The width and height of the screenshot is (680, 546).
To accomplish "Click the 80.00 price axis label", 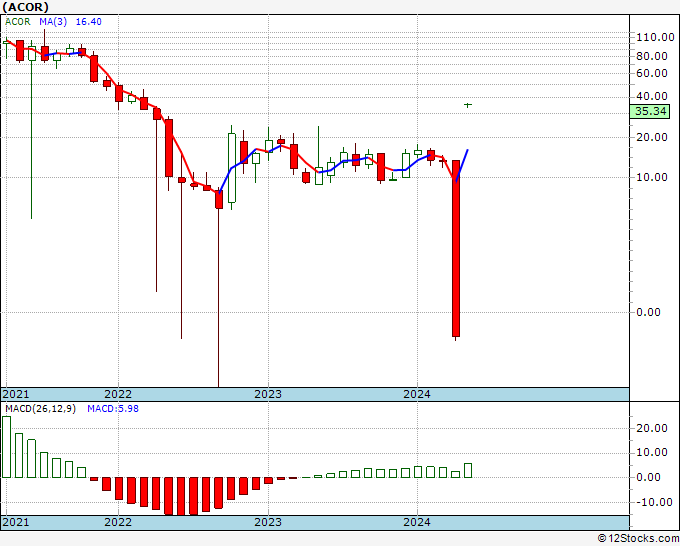I will (x=652, y=56).
